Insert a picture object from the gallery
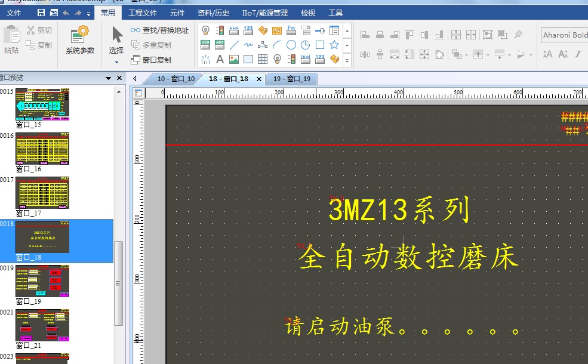 pyautogui.click(x=234, y=59)
